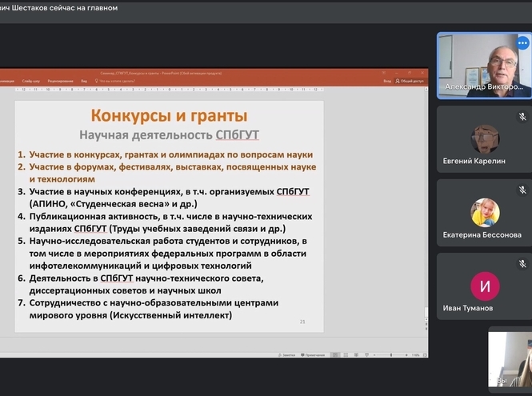Toggle the Заметки notes pane in status bar
This screenshot has width=532, height=396.
tap(286, 355)
